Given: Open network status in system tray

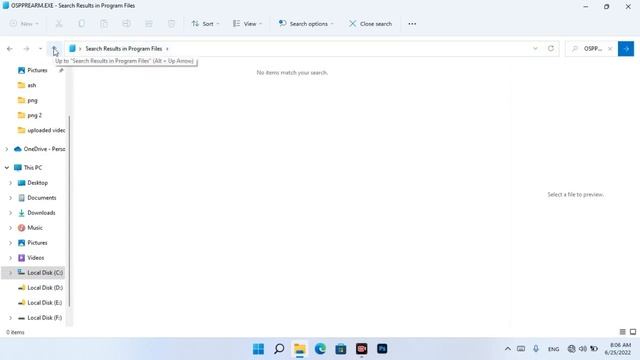Looking at the screenshot, I should (x=571, y=349).
